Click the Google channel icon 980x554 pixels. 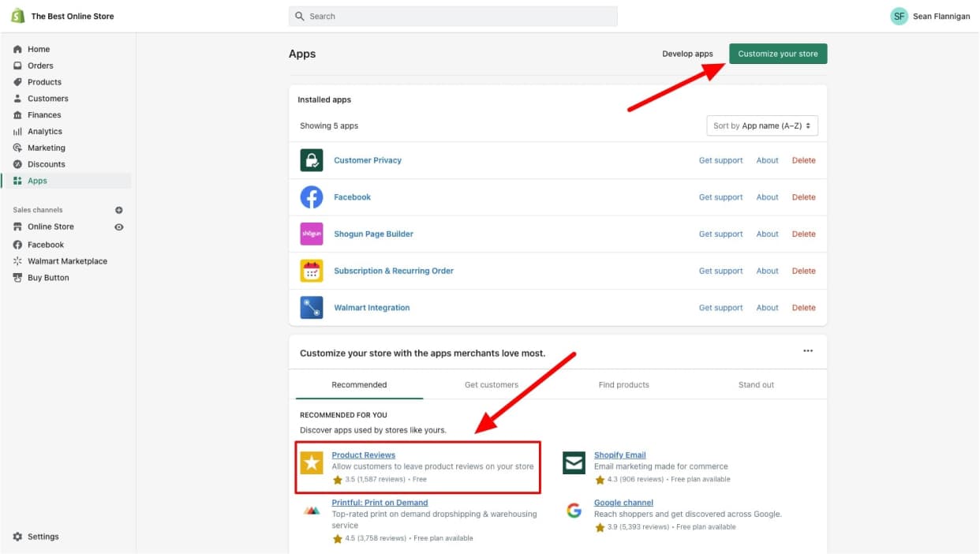click(574, 511)
